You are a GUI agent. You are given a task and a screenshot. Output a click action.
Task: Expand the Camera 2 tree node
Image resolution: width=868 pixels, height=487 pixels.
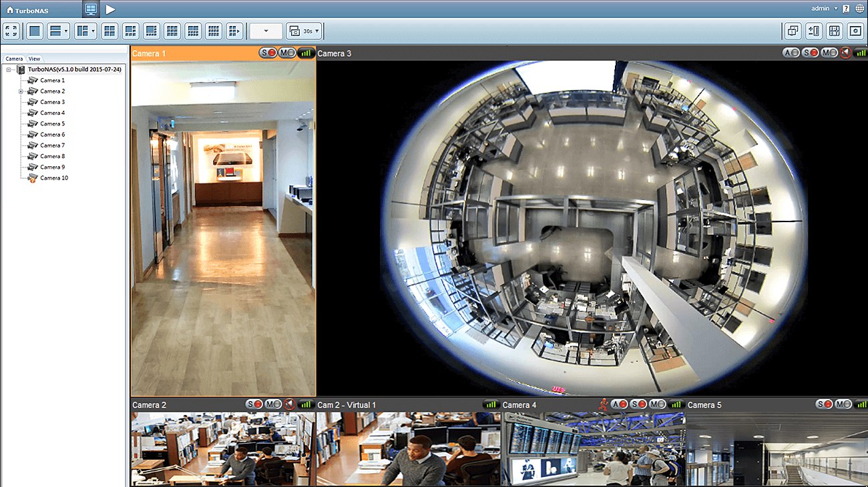pyautogui.click(x=21, y=91)
